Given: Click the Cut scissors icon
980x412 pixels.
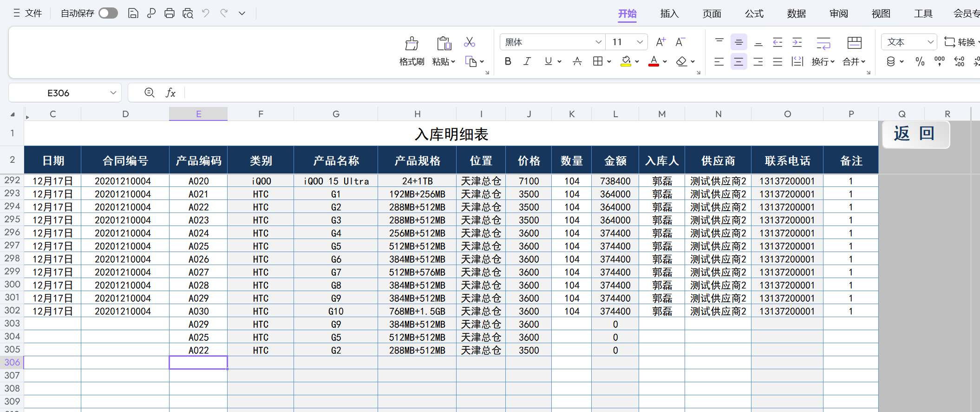Looking at the screenshot, I should tap(469, 42).
